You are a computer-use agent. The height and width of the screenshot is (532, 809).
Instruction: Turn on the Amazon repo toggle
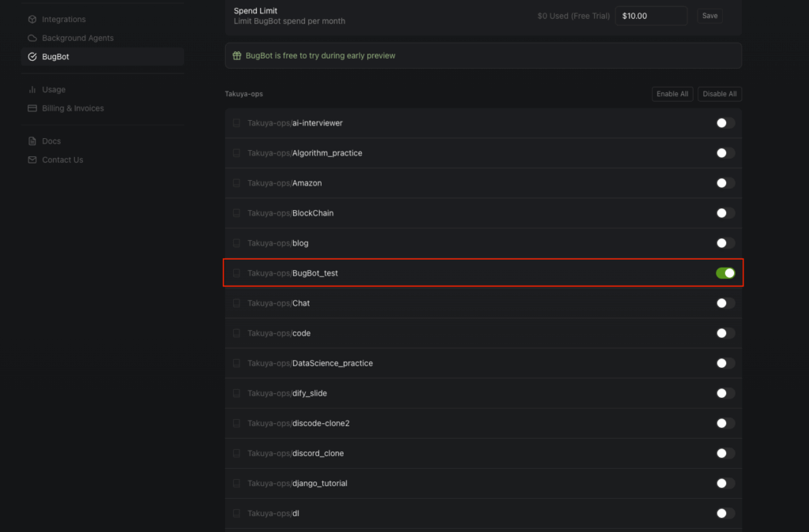pyautogui.click(x=725, y=183)
